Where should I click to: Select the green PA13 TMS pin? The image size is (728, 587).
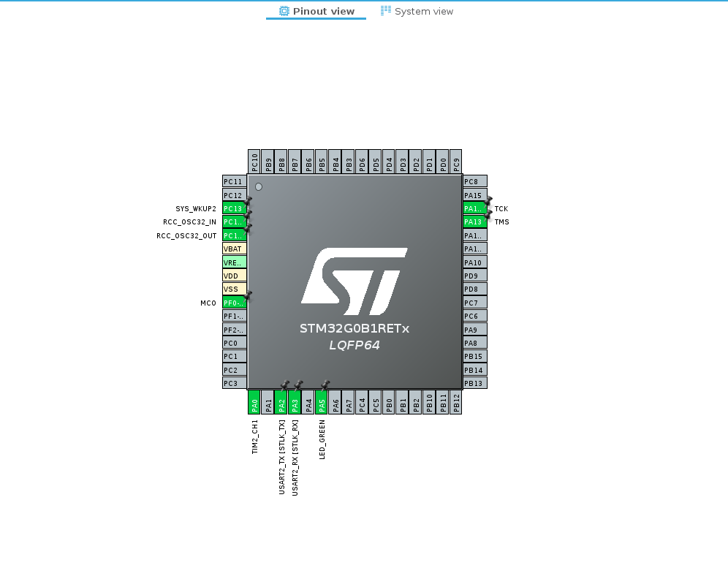(475, 221)
